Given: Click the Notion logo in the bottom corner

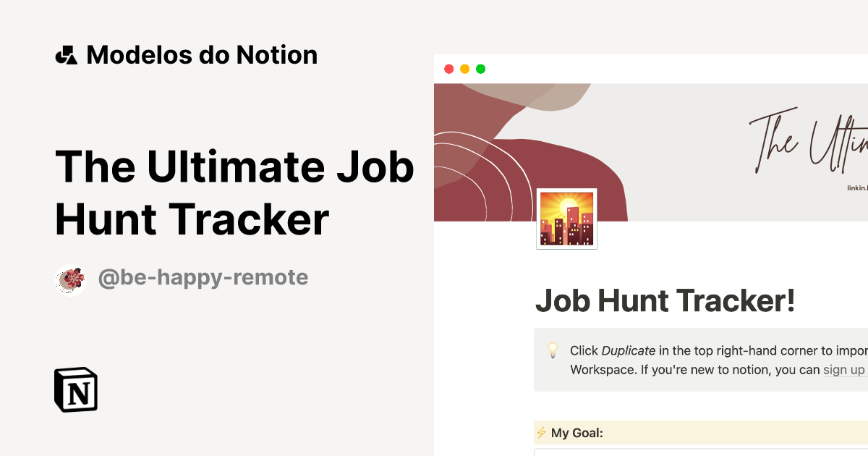Looking at the screenshot, I should 75,389.
